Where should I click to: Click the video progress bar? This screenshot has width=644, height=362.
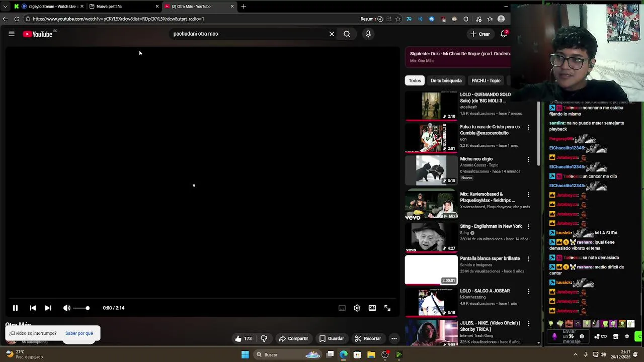pos(202,298)
